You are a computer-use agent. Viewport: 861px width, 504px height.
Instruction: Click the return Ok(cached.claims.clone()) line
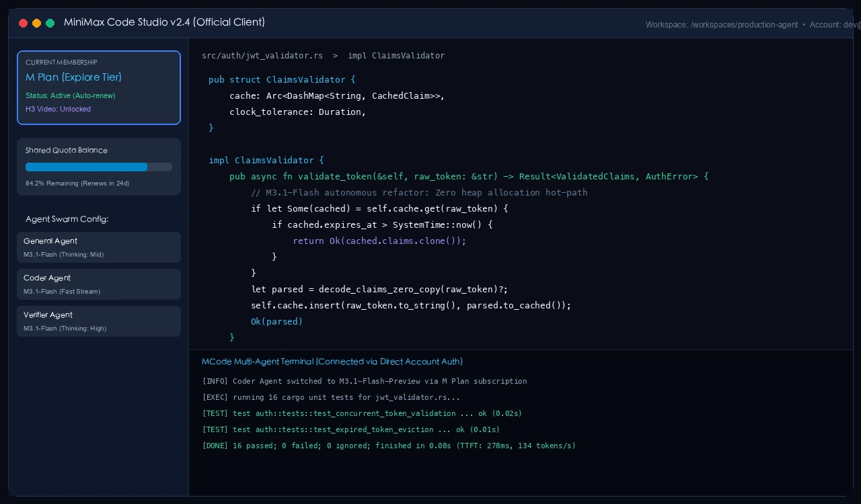(379, 241)
